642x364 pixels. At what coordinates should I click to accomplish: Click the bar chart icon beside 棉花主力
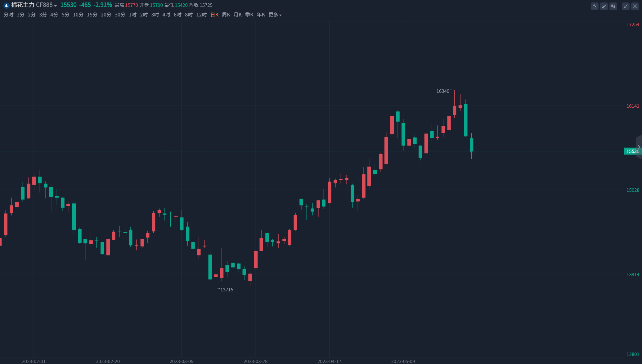[x=6, y=5]
